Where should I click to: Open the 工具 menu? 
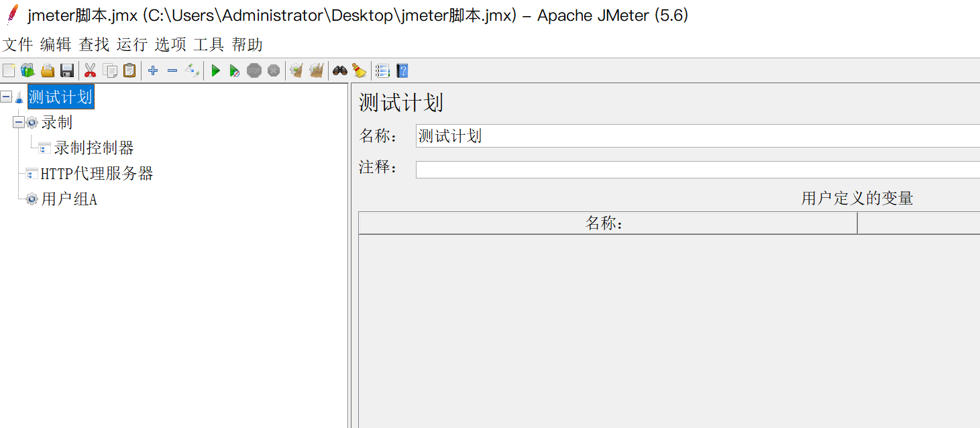click(x=209, y=45)
